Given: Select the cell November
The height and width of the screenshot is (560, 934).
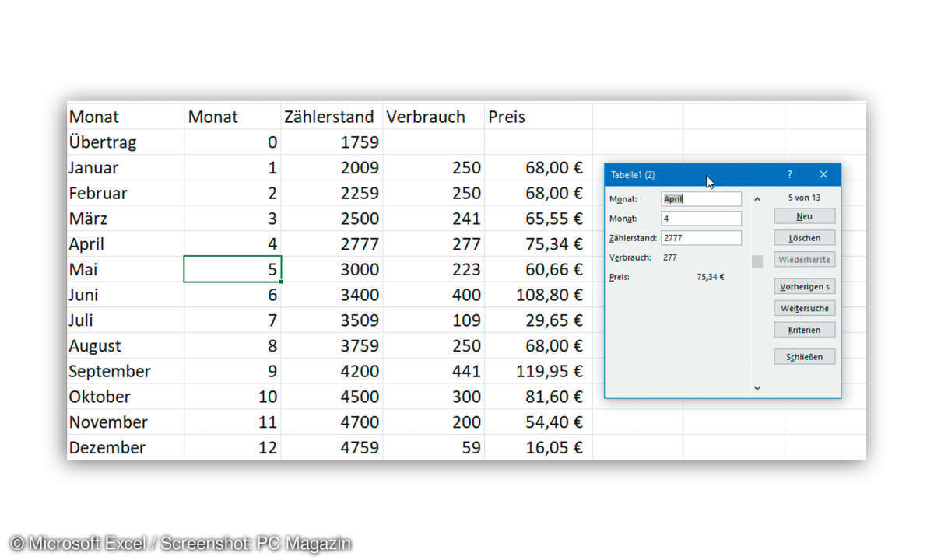Looking at the screenshot, I should tap(125, 422).
